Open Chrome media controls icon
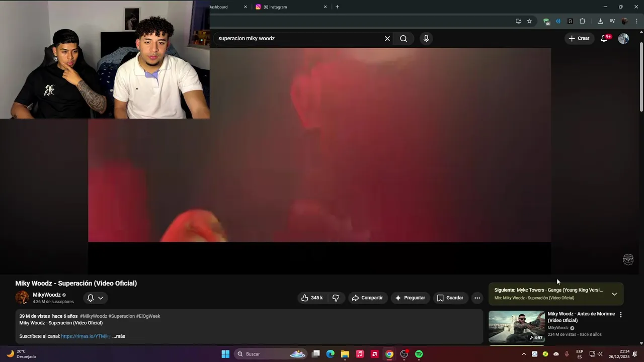 click(612, 21)
